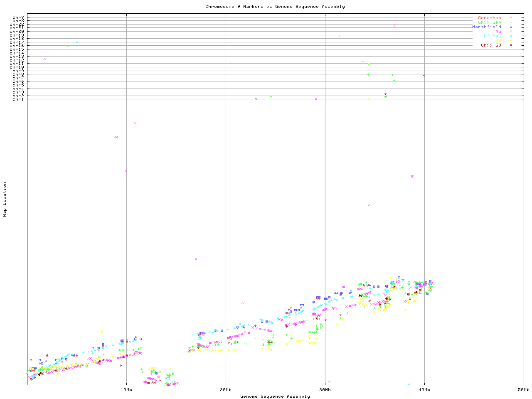The height and width of the screenshot is (399, 532).
Task: Click the green plus GM99 GB4 legend marker
Action: (x=511, y=22)
